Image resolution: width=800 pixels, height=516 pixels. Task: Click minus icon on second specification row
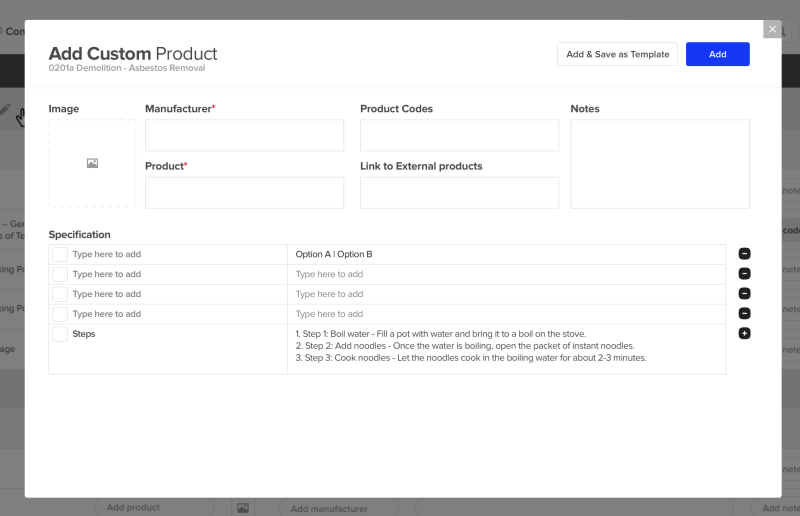pos(744,274)
